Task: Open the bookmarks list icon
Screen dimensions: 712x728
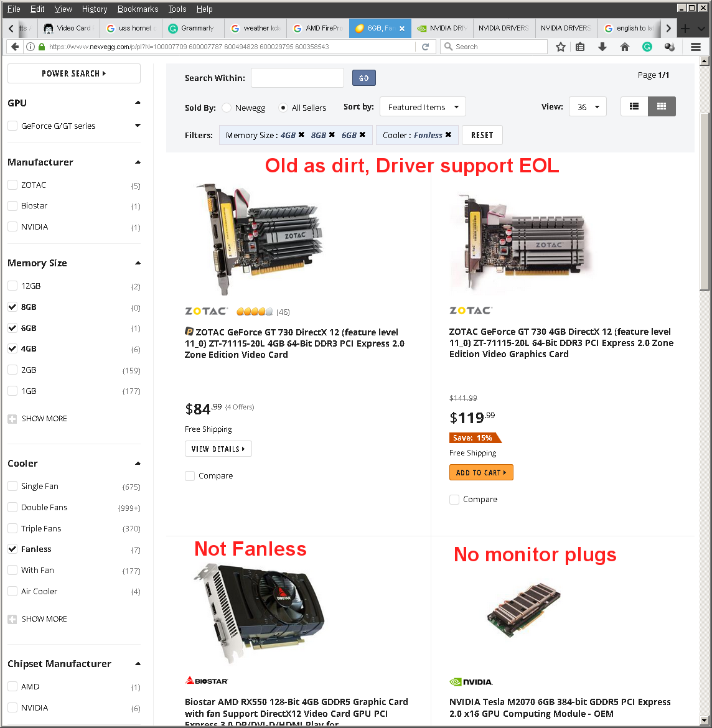Action: pyautogui.click(x=580, y=47)
